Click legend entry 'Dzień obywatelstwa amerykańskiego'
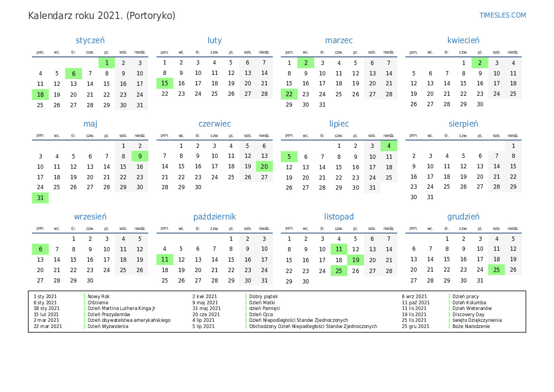This screenshot has height=392, width=554. 129,320
